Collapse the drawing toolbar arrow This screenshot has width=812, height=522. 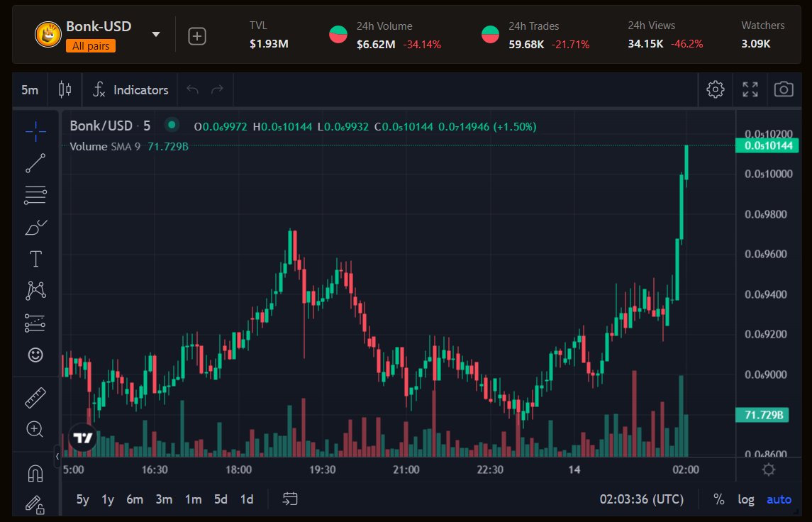57,456
